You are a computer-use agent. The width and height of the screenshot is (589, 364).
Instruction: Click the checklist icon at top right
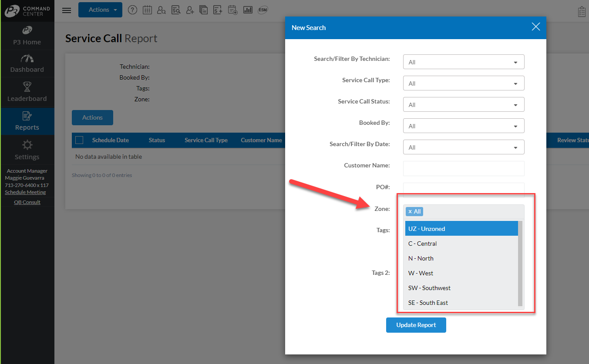[582, 12]
